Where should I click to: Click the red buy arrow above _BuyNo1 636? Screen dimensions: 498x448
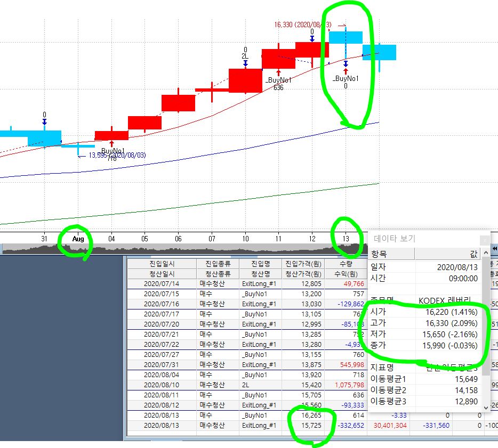click(x=278, y=72)
